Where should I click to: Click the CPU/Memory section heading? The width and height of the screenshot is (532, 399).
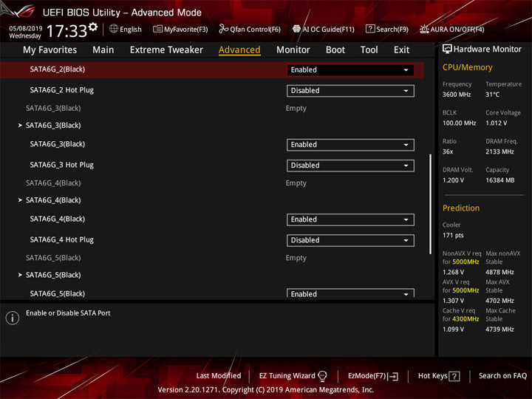tap(467, 67)
